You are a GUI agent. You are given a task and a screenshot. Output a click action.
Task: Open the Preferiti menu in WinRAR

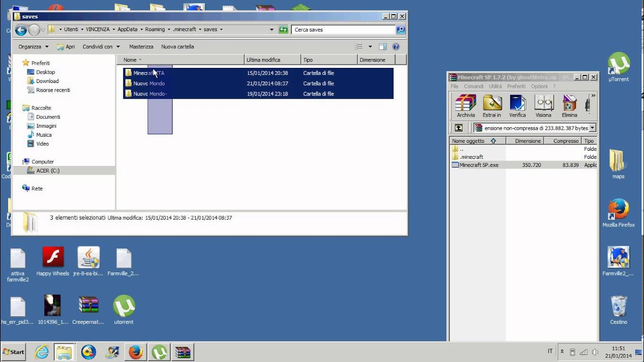[516, 86]
